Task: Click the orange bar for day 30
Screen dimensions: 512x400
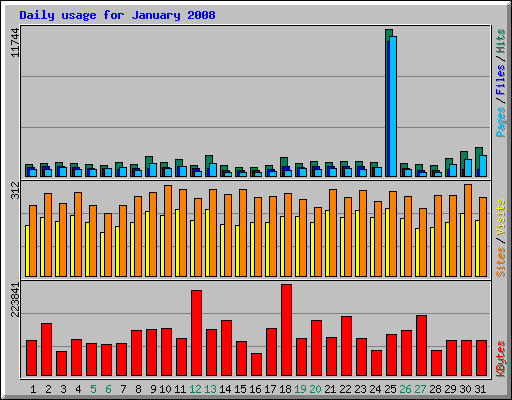Action: coord(468,231)
